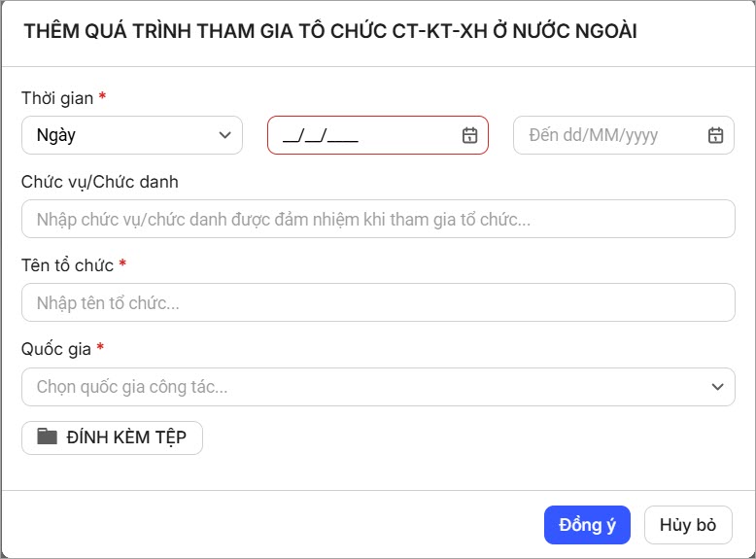This screenshot has width=756, height=559.
Task: Click into the Nhập chức vụ/chức danh field
Action: (378, 219)
